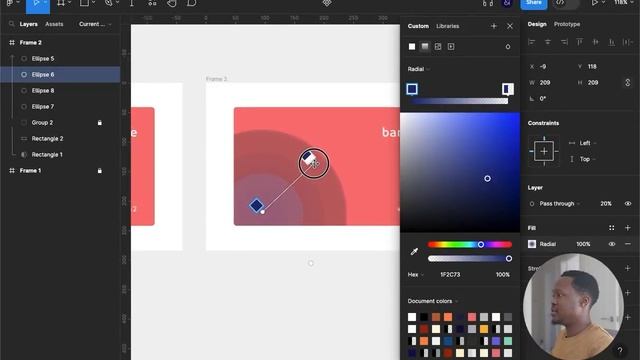Select the Comment tool
Viewport: 640px width, 360px height.
click(191, 3)
